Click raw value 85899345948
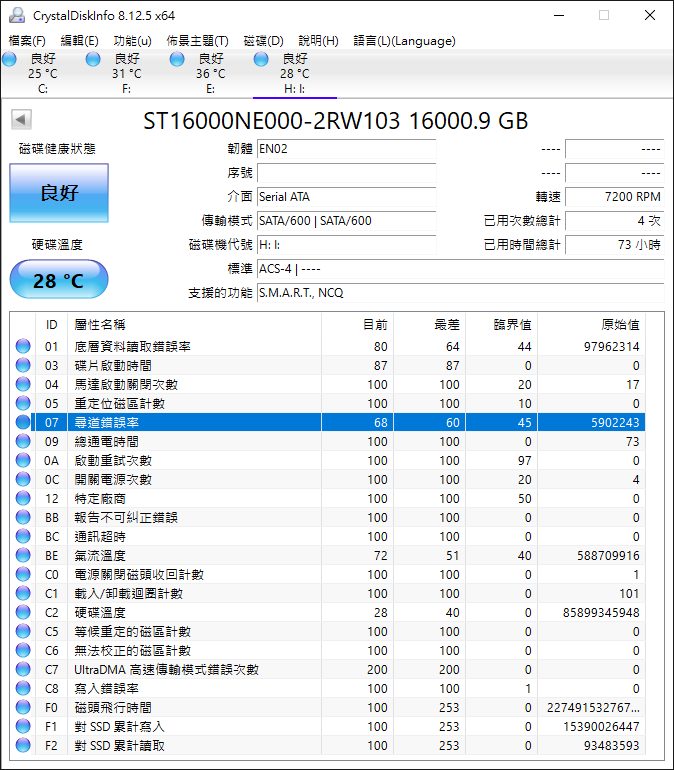 [601, 613]
